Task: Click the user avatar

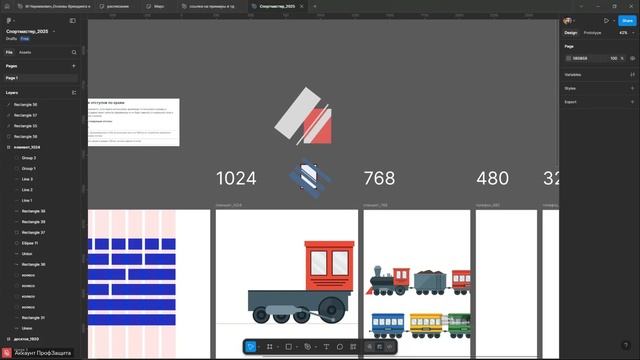Action: [567, 20]
